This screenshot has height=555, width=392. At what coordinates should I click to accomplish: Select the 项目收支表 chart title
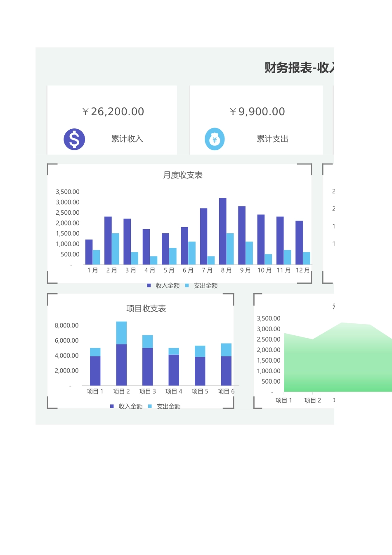(146, 308)
